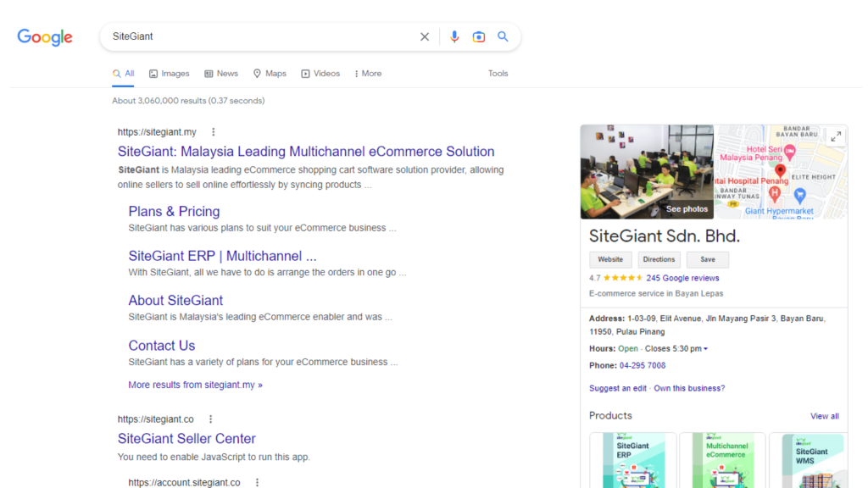Open 245 Google reviews link

pyautogui.click(x=682, y=278)
